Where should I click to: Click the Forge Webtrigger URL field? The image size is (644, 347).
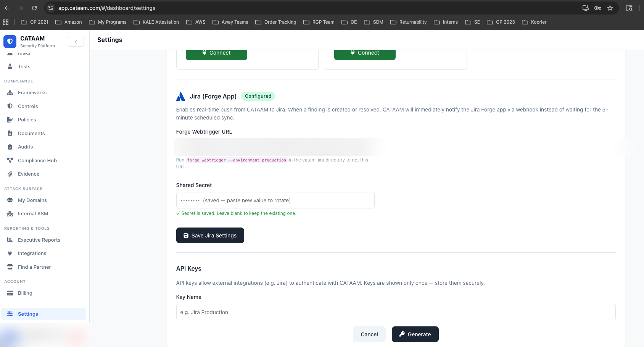point(275,147)
